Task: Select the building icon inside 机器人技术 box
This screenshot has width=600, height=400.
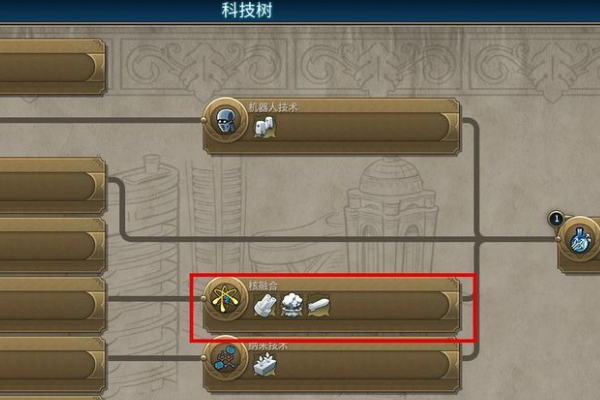Action: 264,127
